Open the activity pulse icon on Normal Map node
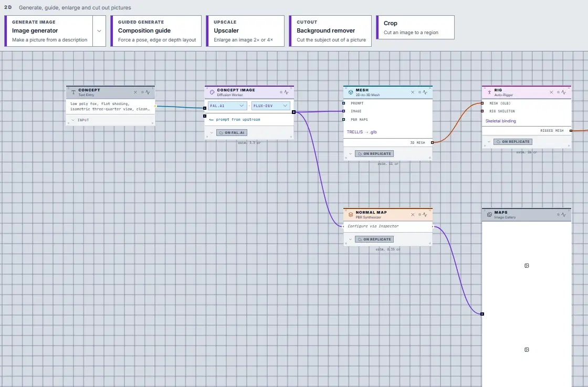This screenshot has height=387, width=588. pos(425,214)
